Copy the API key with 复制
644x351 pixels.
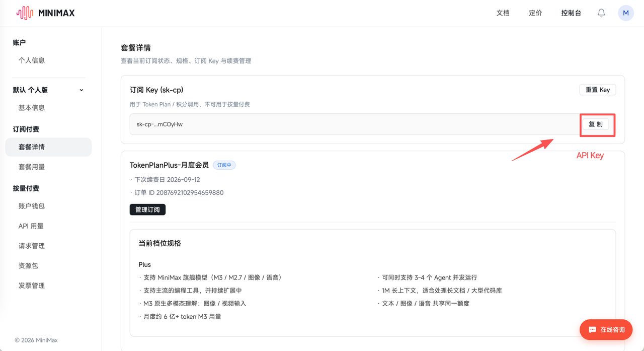point(596,124)
